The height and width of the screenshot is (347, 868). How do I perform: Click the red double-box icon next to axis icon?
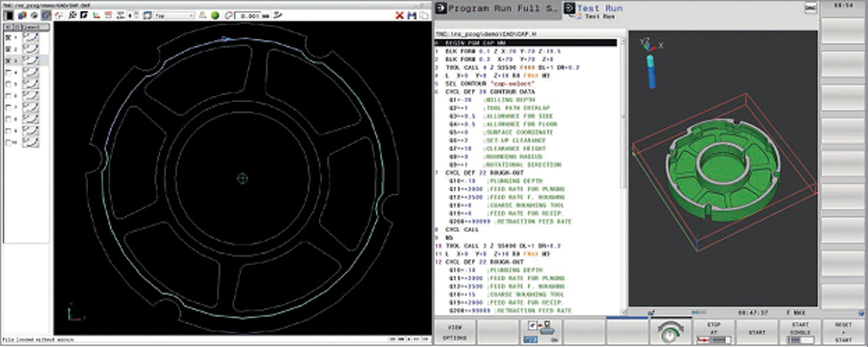(x=108, y=15)
